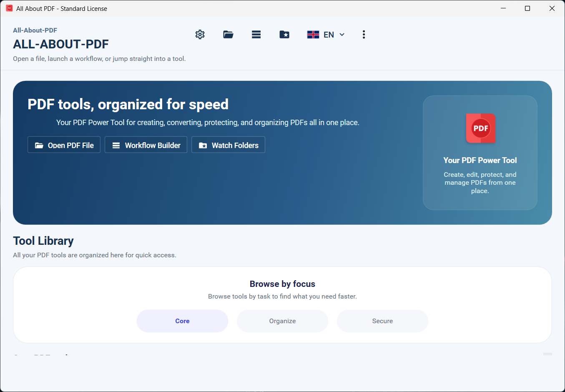Viewport: 565px width, 392px height.
Task: Click the starred folder toolbar icon
Action: pyautogui.click(x=284, y=35)
